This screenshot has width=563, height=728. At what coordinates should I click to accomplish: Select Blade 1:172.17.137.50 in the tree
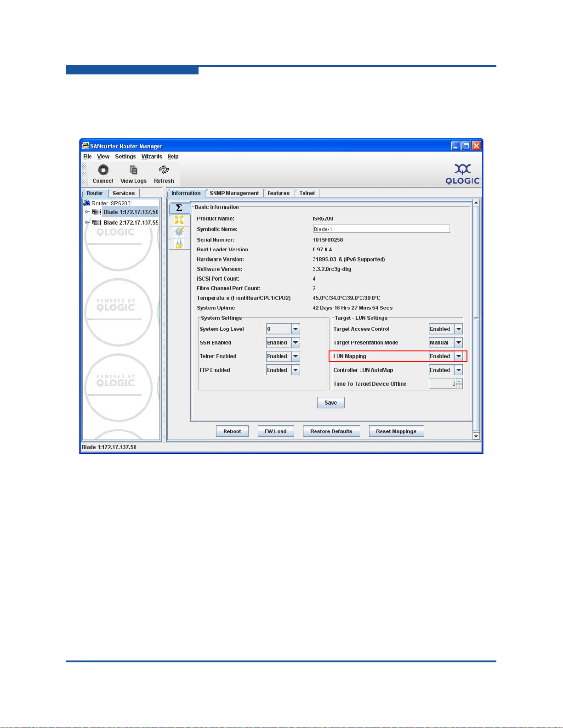tap(131, 212)
